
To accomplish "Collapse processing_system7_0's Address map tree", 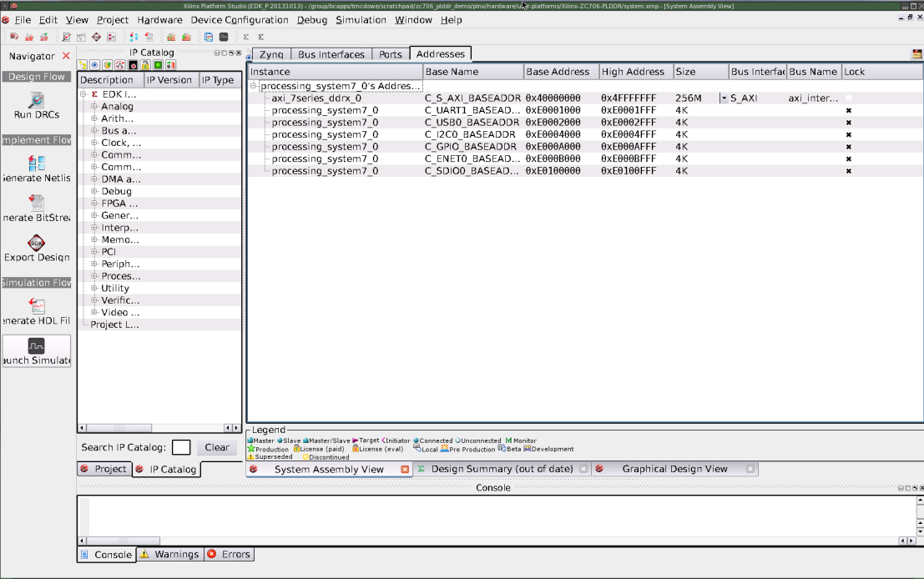I will pos(252,86).
